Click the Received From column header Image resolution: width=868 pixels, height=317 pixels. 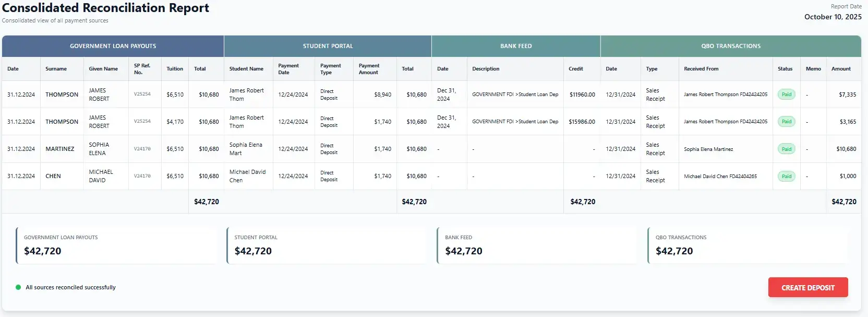coord(701,69)
